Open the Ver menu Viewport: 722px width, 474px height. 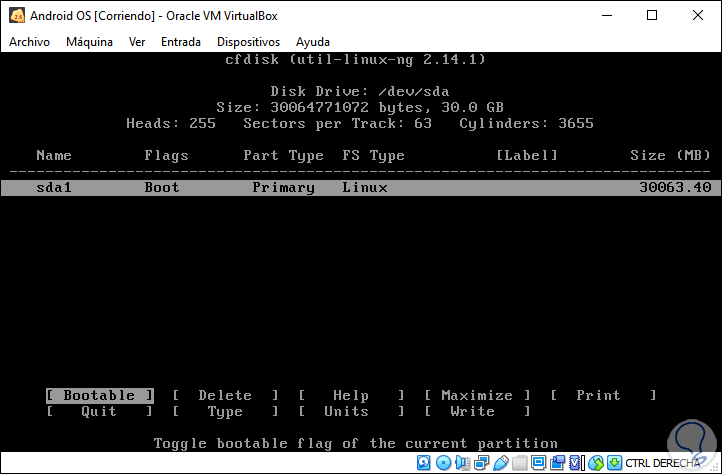click(x=137, y=42)
